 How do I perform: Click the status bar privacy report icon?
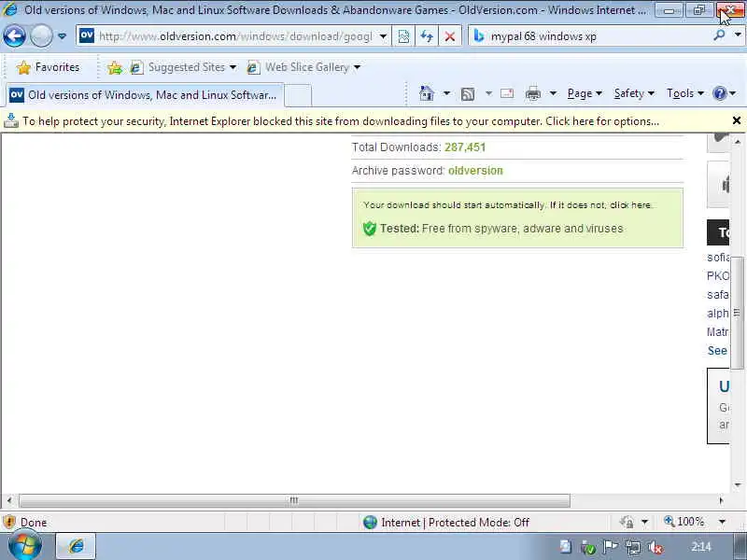pos(627,522)
